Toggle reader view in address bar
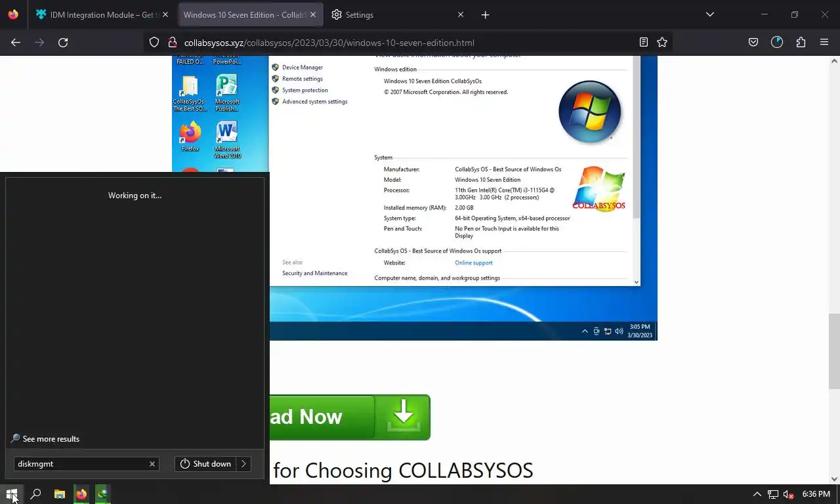 pos(644,43)
